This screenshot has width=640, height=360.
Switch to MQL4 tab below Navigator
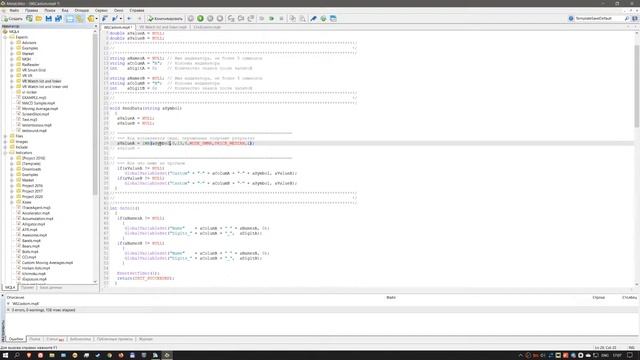(x=10, y=288)
